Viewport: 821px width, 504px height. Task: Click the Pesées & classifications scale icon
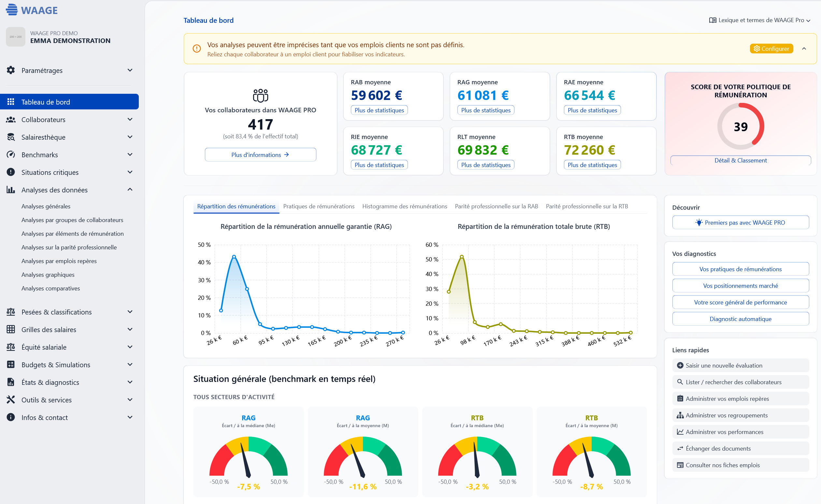(x=11, y=312)
